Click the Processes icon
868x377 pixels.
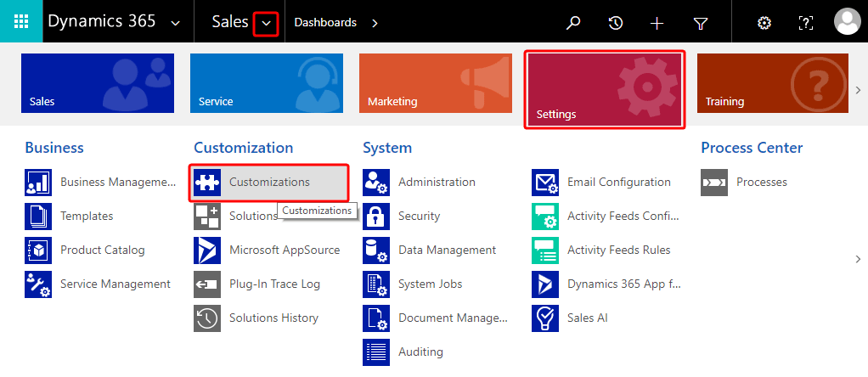(714, 183)
